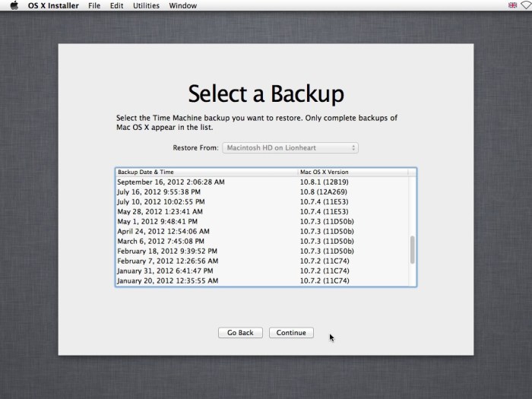Select the February 18, 2012 9:39:52 PM backup
This screenshot has height=399, width=532.
coord(262,251)
